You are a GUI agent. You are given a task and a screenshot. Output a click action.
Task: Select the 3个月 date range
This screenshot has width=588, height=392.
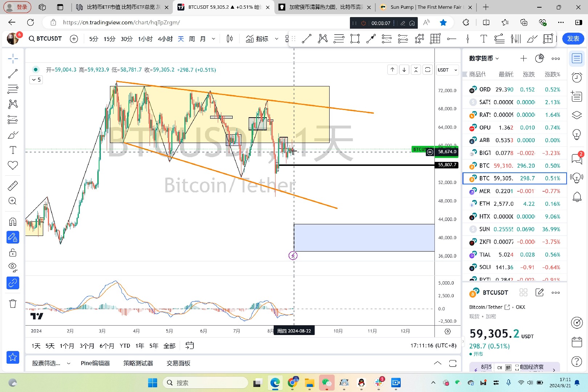(x=87, y=346)
